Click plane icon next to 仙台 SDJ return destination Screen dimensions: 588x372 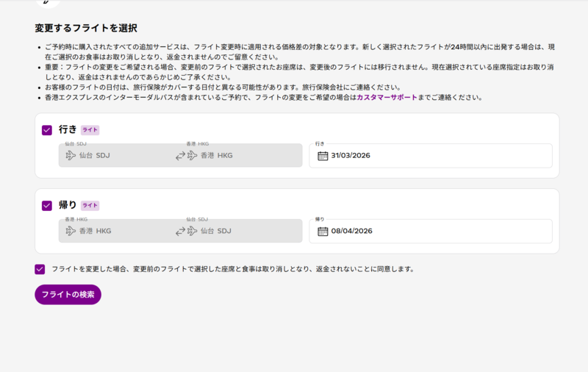pos(193,231)
